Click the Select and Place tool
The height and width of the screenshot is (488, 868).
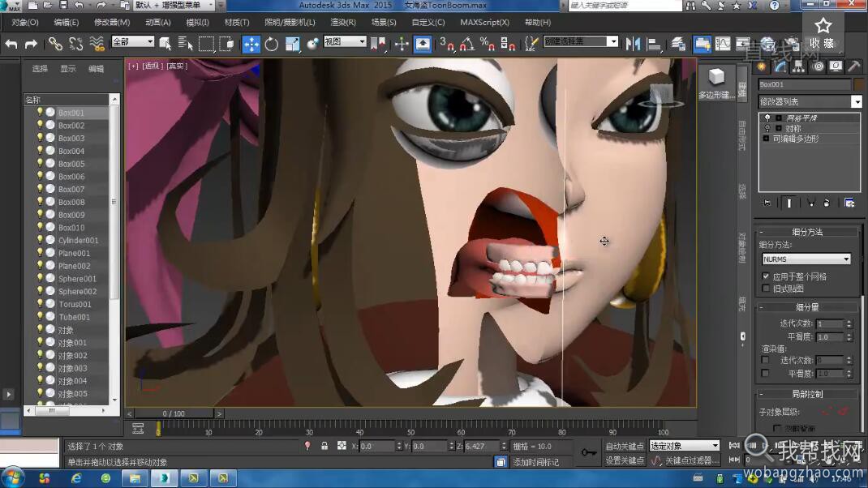pyautogui.click(x=313, y=44)
